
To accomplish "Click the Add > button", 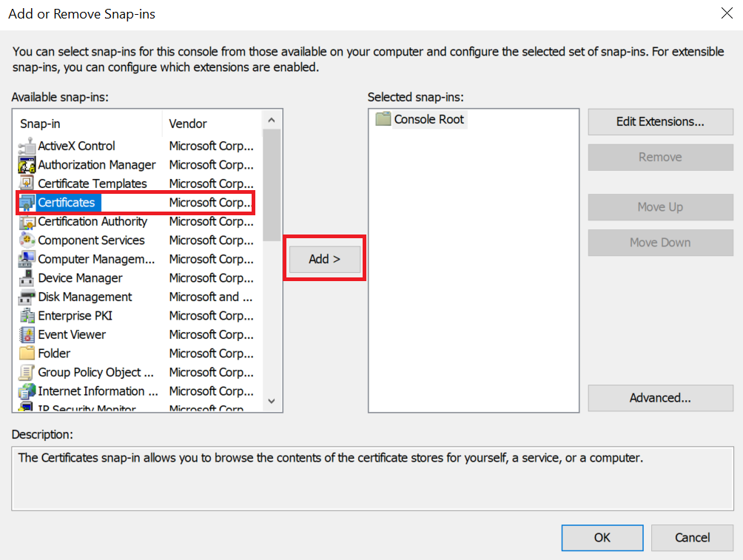I will pos(325,259).
